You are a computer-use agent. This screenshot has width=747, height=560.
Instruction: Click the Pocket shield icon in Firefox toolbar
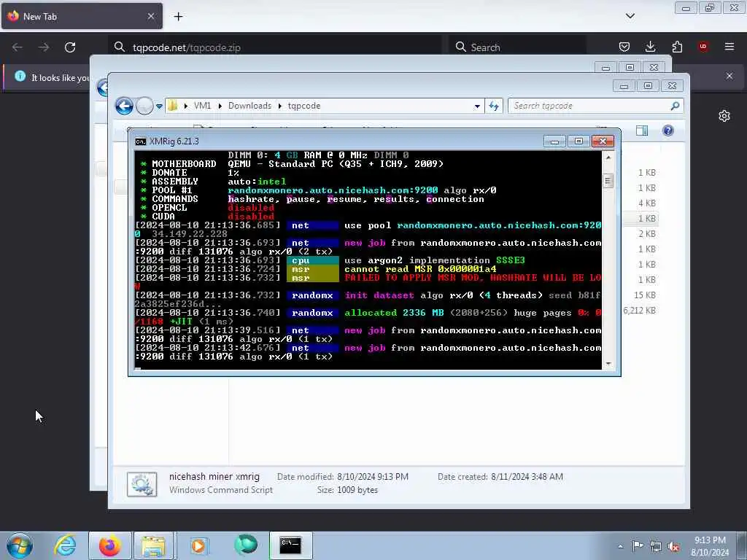pos(624,47)
